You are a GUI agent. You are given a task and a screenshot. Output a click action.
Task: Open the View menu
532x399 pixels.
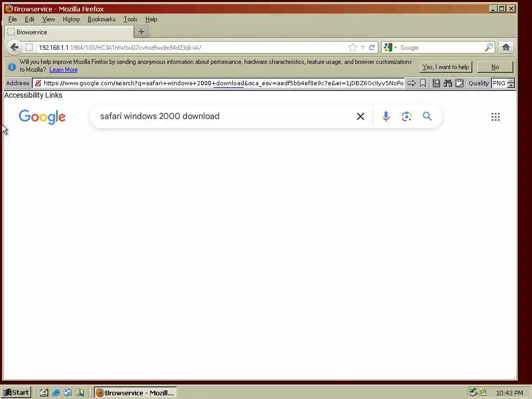[48, 19]
